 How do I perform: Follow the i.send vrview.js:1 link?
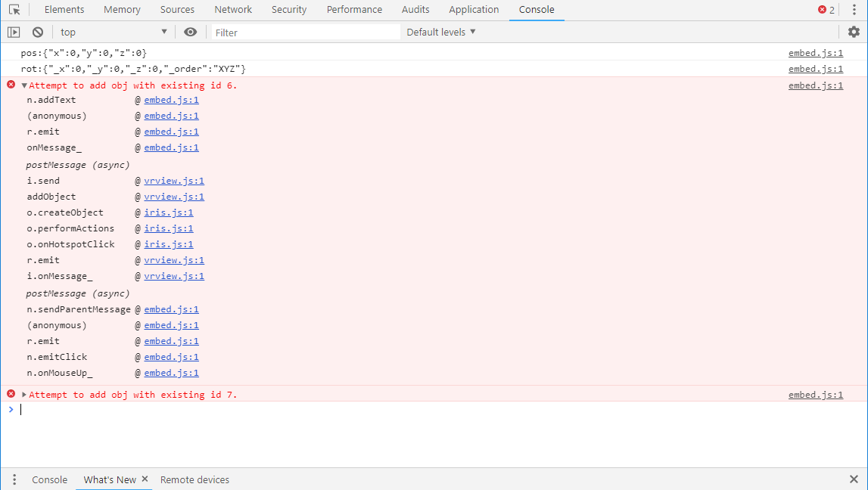tap(174, 181)
